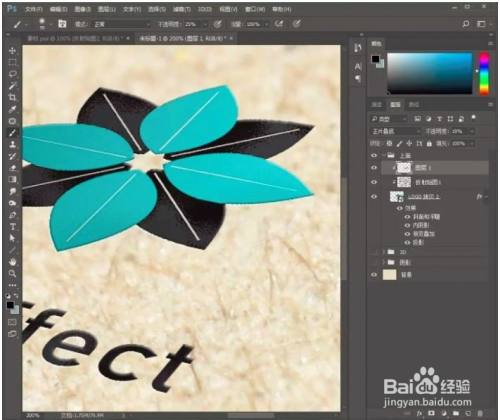Enable lock all for the layer
The width and height of the screenshot is (500, 420).
coord(429,144)
